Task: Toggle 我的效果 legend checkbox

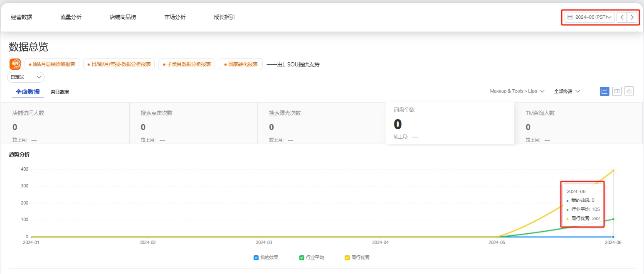Action: (256, 258)
